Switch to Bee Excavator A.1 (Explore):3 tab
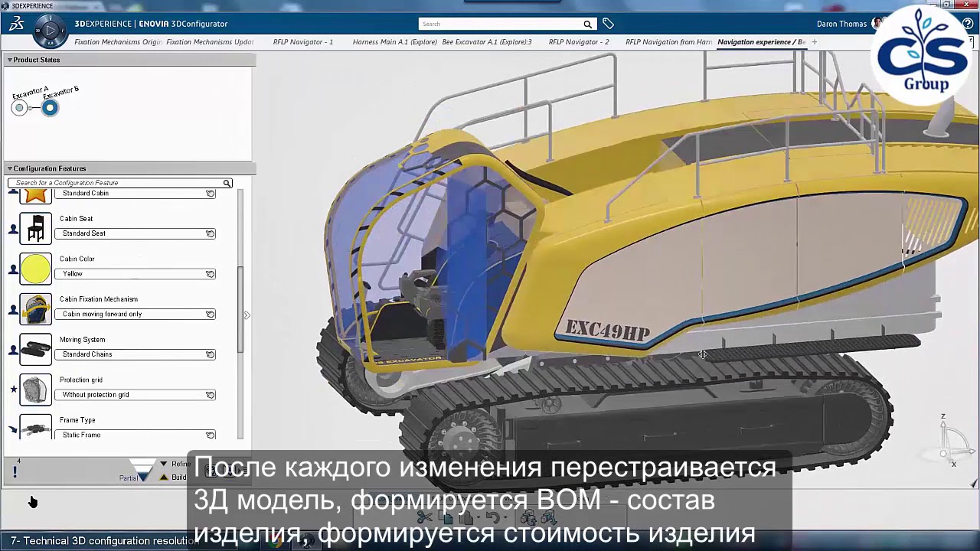 (487, 42)
